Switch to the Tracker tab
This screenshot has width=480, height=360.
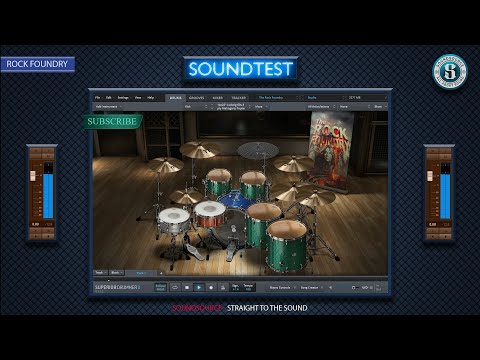click(x=239, y=98)
